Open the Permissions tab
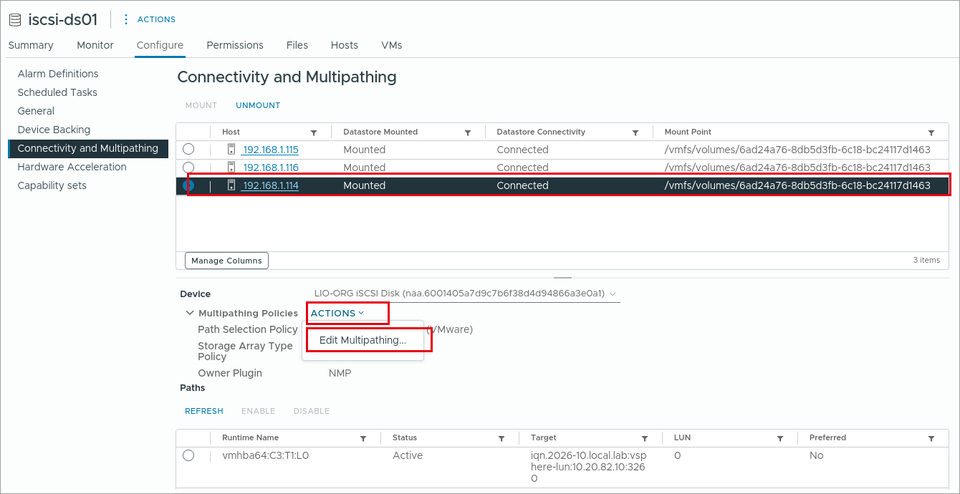Viewport: 960px width, 494px height. coord(234,45)
